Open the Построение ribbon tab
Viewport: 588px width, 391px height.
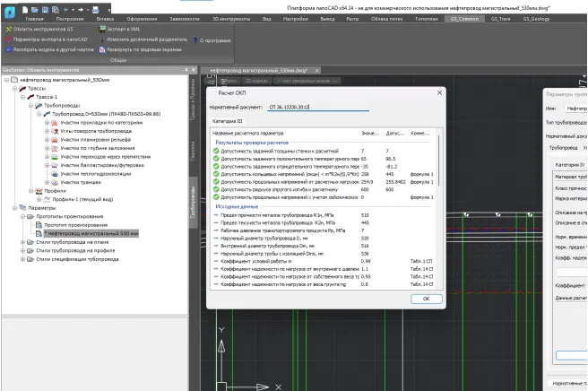click(69, 18)
